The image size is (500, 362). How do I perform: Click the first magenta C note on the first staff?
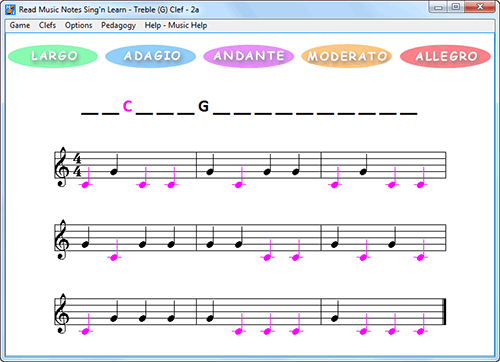86,184
